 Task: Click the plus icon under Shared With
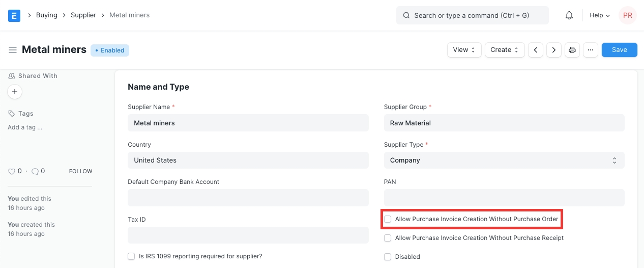15,92
